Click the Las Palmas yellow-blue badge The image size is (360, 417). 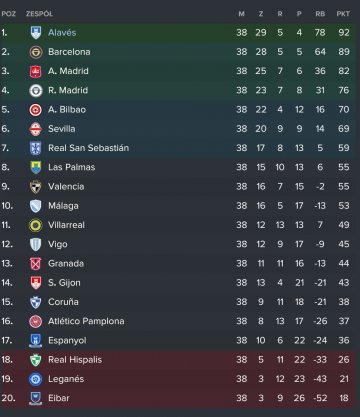[x=36, y=167]
